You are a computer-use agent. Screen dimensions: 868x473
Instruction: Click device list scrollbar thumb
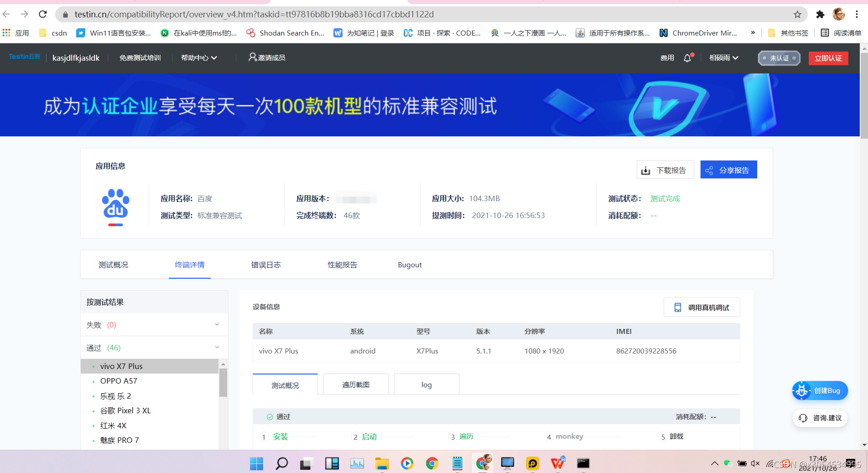pyautogui.click(x=223, y=382)
